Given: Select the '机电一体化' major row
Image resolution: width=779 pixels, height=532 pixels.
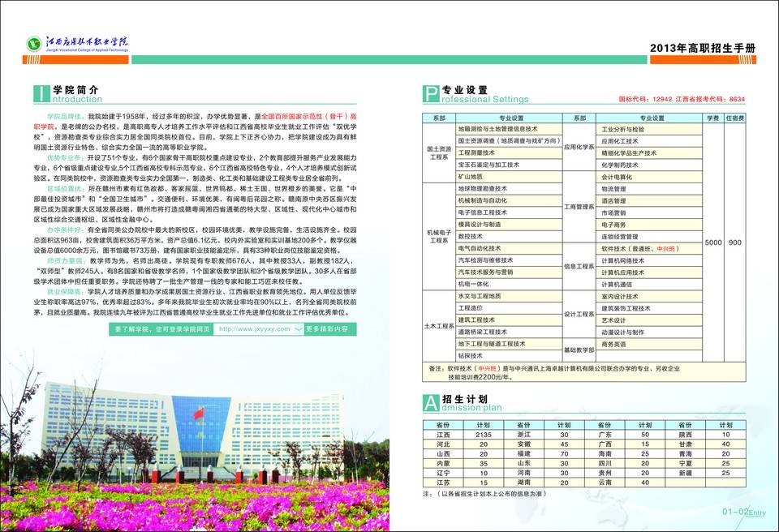Looking at the screenshot, I should [x=510, y=284].
